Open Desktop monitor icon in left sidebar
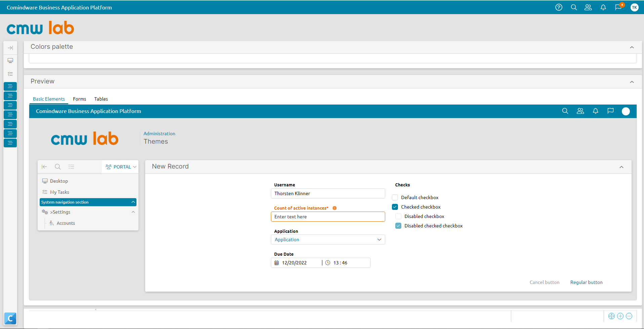 pos(10,61)
